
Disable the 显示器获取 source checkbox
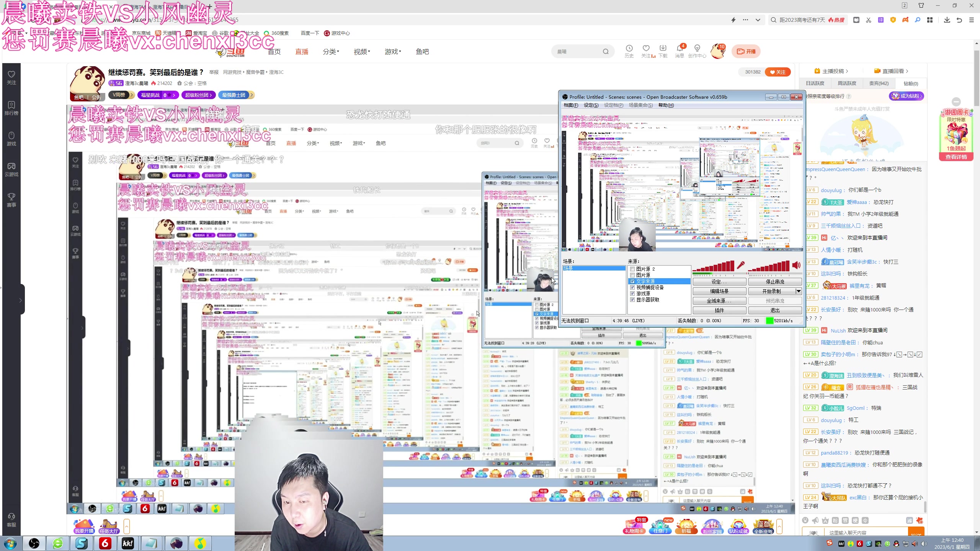point(632,300)
